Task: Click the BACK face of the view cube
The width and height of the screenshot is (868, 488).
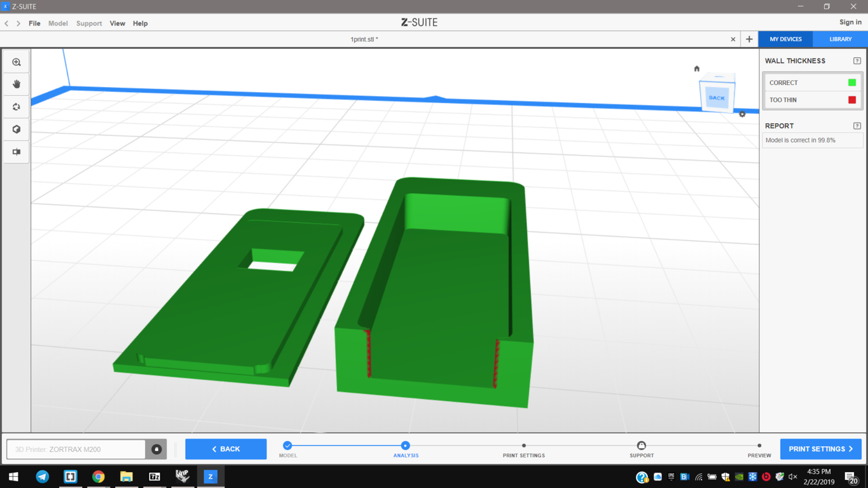Action: 717,98
